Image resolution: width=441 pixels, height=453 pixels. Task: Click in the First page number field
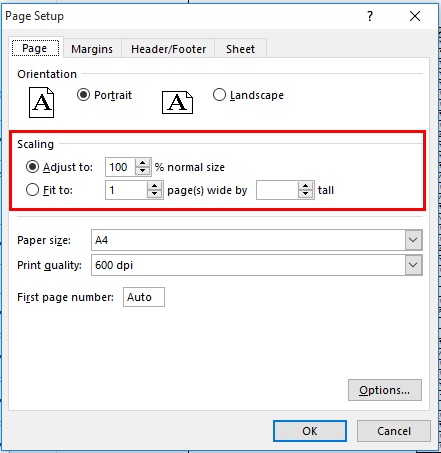point(144,297)
